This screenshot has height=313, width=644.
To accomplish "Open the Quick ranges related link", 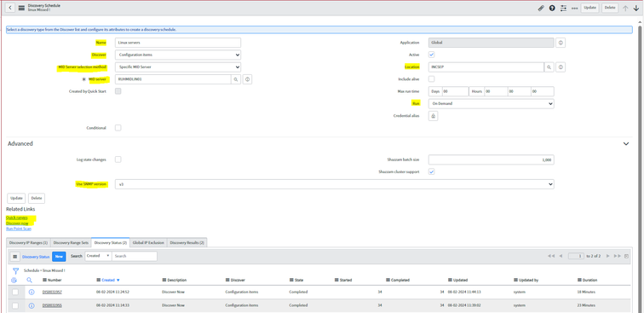I will (17, 217).
